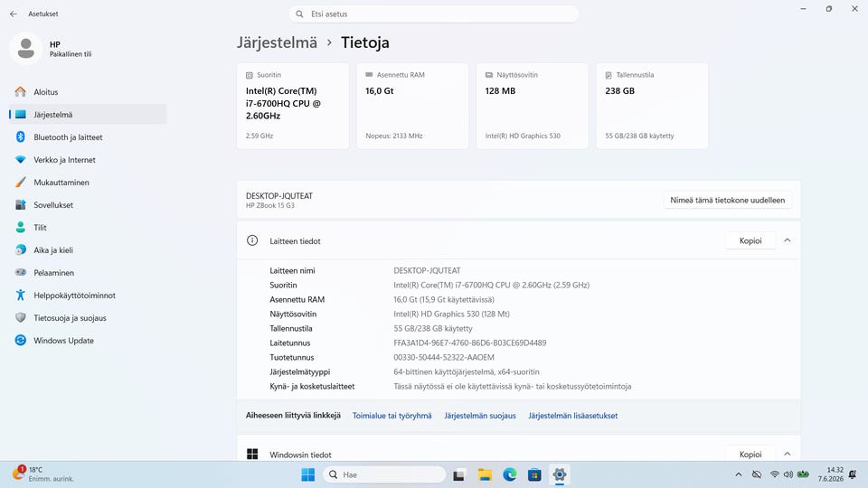Open Microsoft Store from the taskbar
This screenshot has height=488, width=868.
[534, 474]
